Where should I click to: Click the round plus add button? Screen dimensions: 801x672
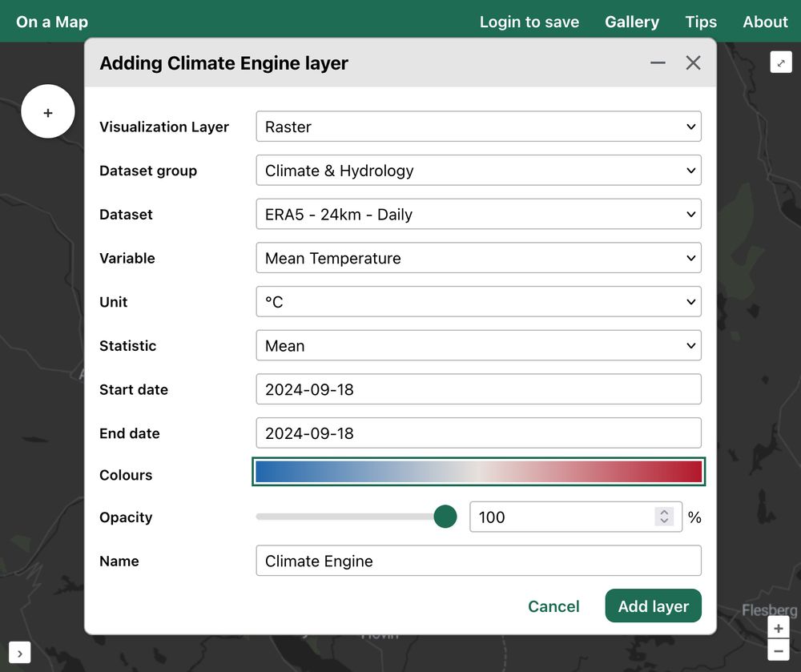[x=48, y=111]
